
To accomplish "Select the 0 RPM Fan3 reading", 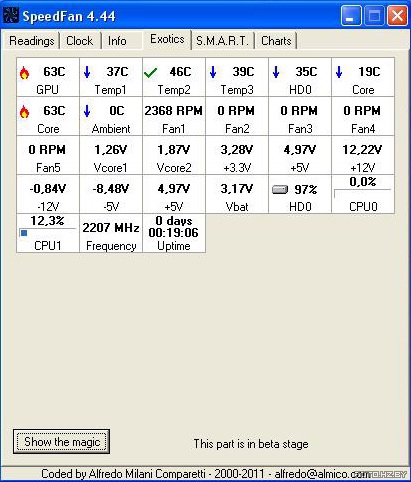I will pyautogui.click(x=300, y=116).
